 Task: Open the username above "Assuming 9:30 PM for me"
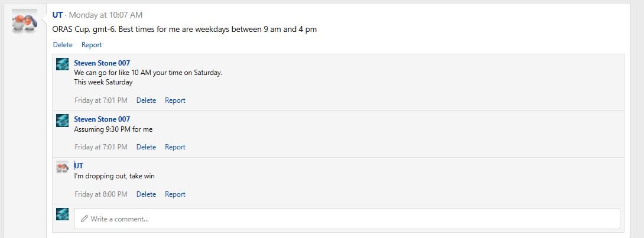102,119
